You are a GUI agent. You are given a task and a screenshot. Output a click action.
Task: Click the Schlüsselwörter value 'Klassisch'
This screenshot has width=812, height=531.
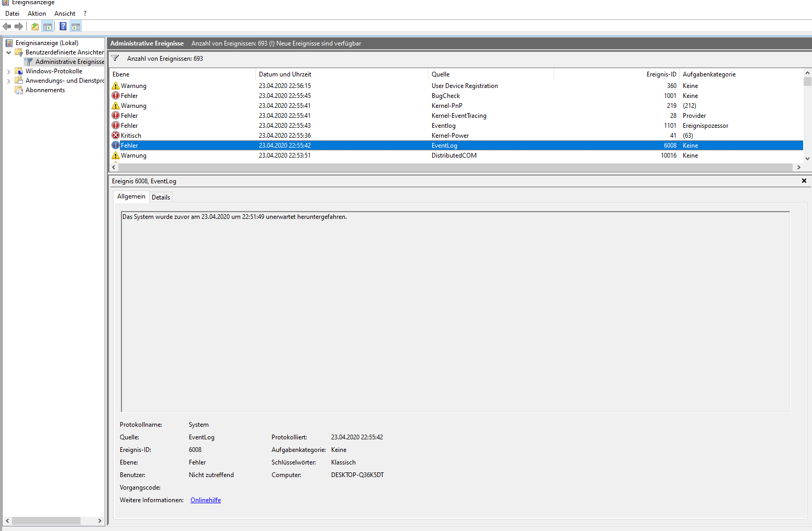point(343,462)
